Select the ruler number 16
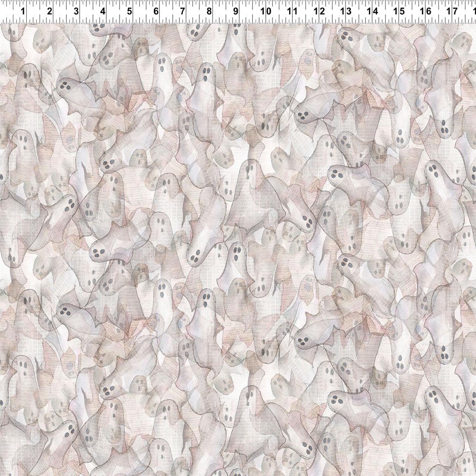The height and width of the screenshot is (476, 476). coord(425,12)
